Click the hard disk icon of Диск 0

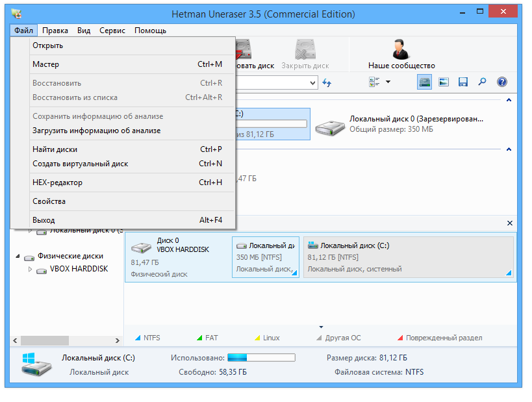[141, 248]
